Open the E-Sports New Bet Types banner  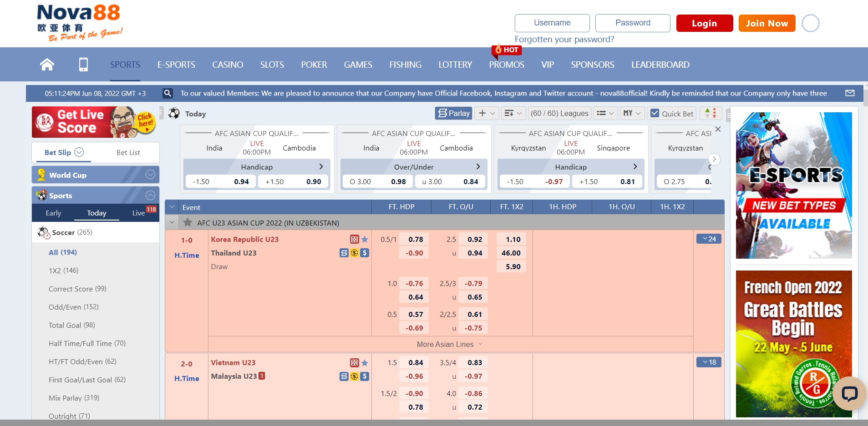(x=794, y=185)
